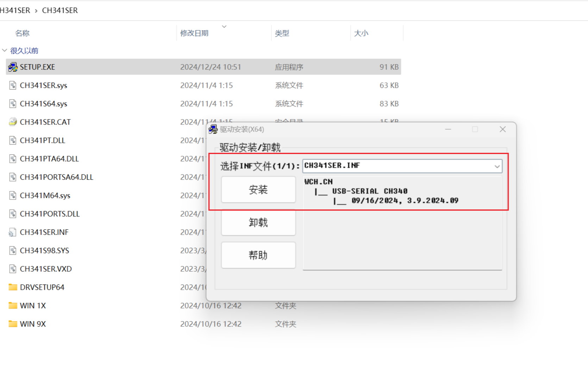Click the CH341SER.INF setup information icon
Viewport: 588px width, 380px height.
click(13, 232)
